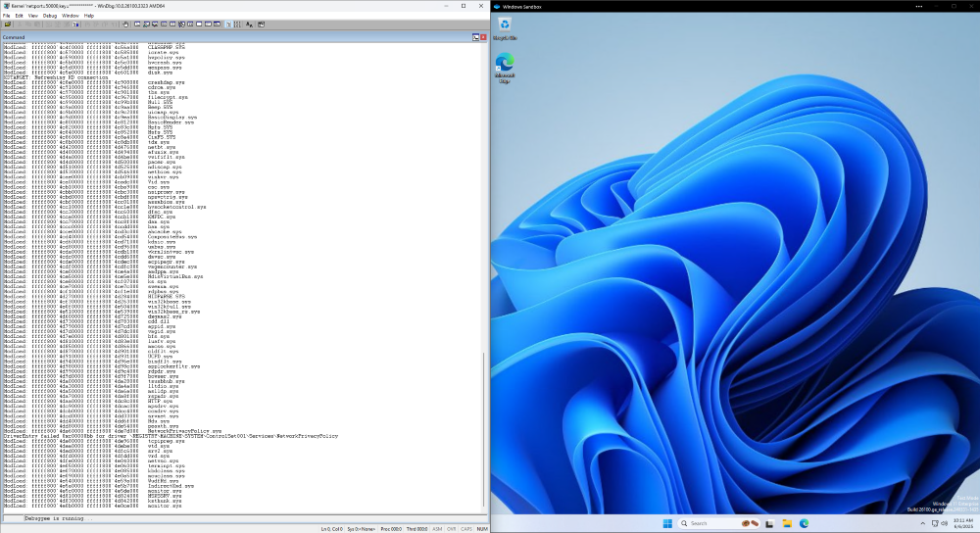Click the ASM status bar indicator
980x533 pixels.
point(437,529)
